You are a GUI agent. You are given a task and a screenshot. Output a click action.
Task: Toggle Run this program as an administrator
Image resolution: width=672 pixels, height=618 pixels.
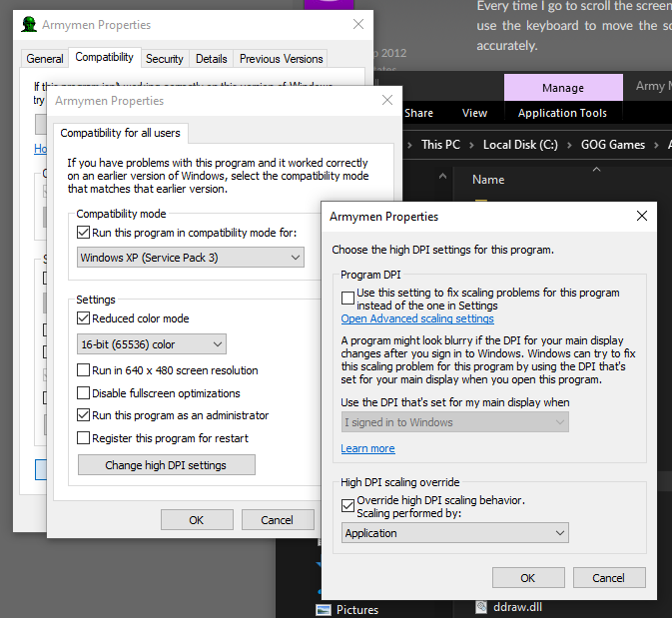tap(83, 415)
